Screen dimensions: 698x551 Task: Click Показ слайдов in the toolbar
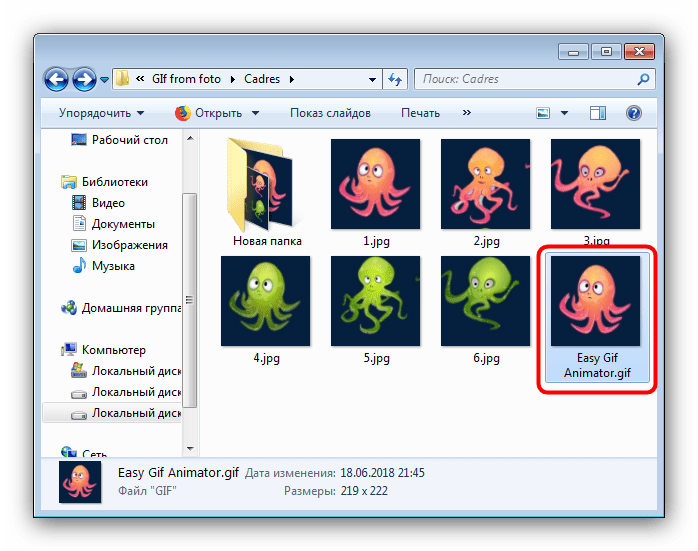tap(330, 113)
